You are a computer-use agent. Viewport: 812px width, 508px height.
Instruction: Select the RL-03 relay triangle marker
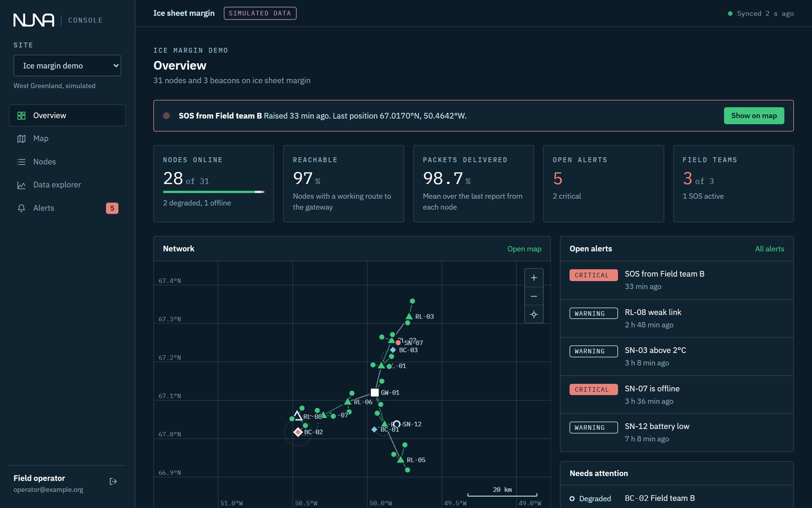coord(409,316)
